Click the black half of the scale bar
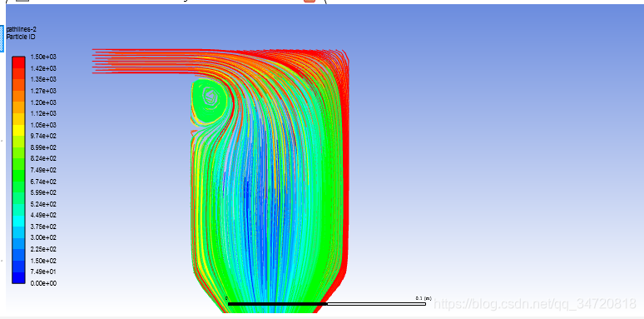 [278, 304]
